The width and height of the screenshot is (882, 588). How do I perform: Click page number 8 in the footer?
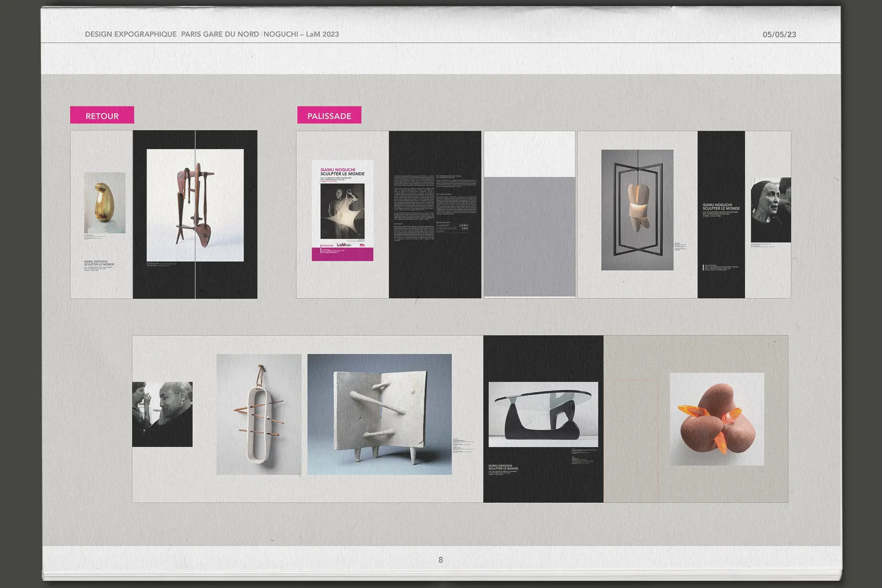(x=440, y=560)
